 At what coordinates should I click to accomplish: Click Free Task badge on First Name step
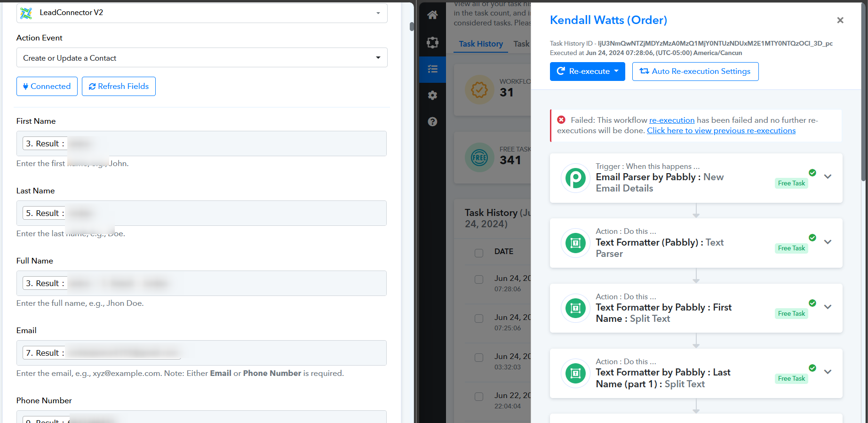tap(791, 314)
